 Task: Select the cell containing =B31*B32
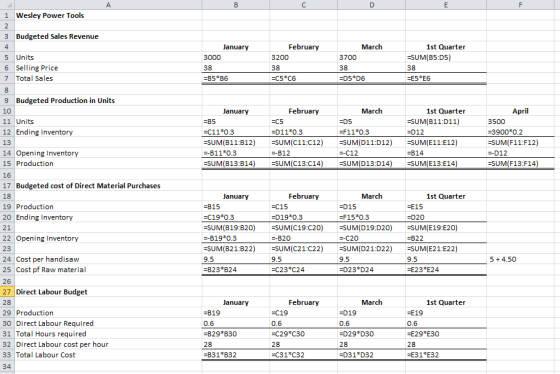point(235,355)
